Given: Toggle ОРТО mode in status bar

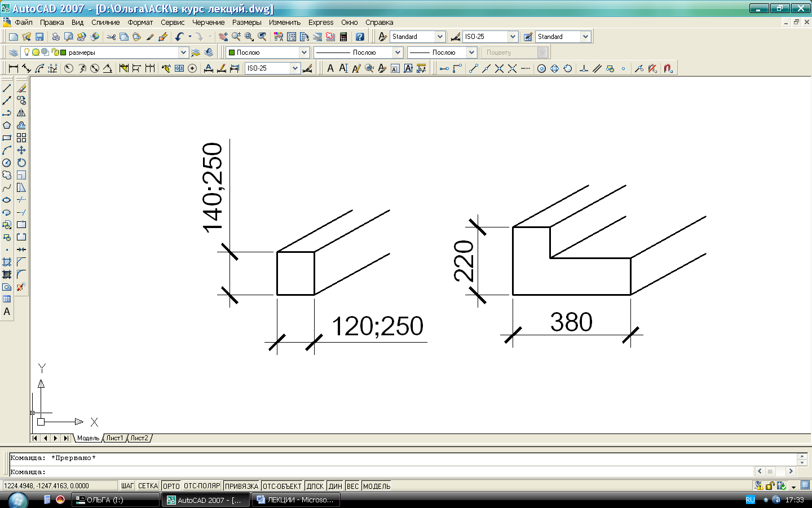Looking at the screenshot, I should (x=171, y=486).
